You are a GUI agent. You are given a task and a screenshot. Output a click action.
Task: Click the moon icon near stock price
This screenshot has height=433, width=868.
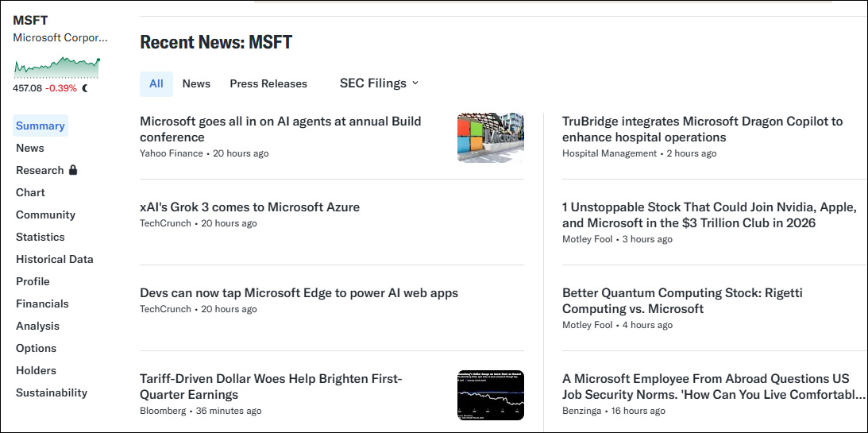85,88
